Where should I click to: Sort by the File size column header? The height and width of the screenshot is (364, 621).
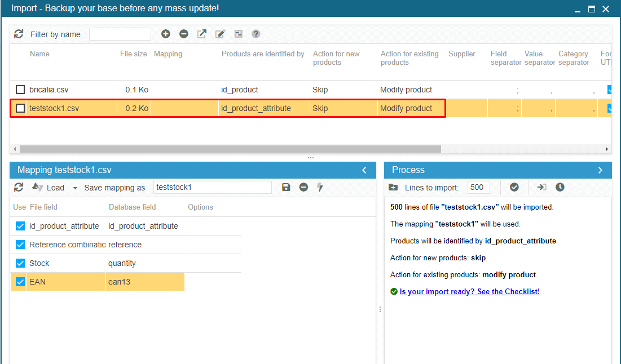(133, 54)
